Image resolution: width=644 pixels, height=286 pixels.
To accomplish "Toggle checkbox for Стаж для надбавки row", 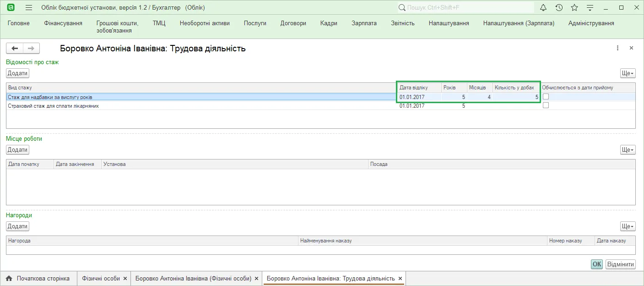I will pyautogui.click(x=546, y=97).
